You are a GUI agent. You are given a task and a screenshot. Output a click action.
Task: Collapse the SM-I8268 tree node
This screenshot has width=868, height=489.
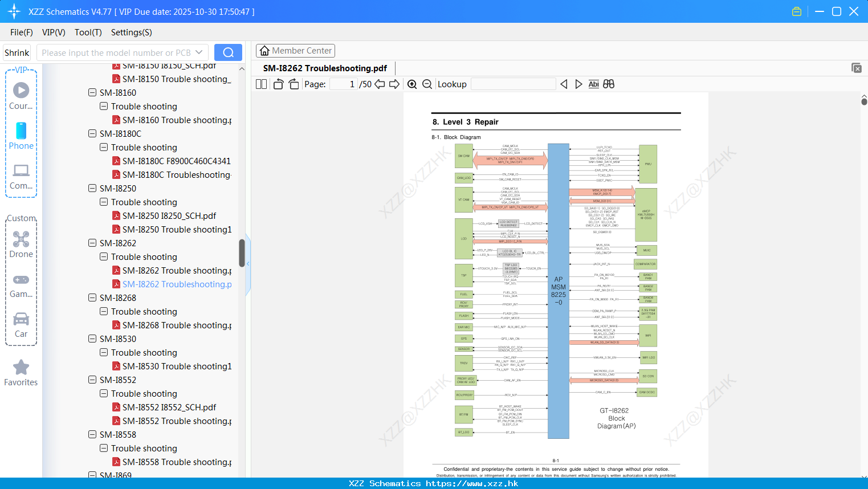point(92,298)
